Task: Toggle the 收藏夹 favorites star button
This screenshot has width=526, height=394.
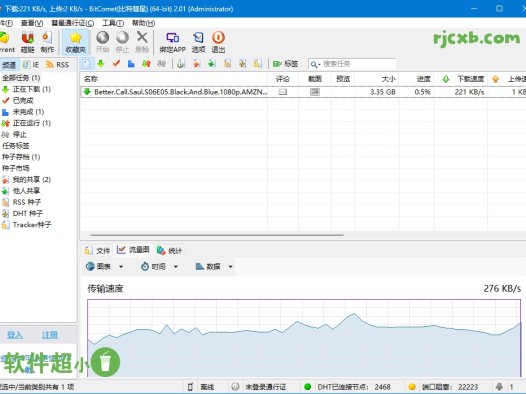Action: (76, 42)
